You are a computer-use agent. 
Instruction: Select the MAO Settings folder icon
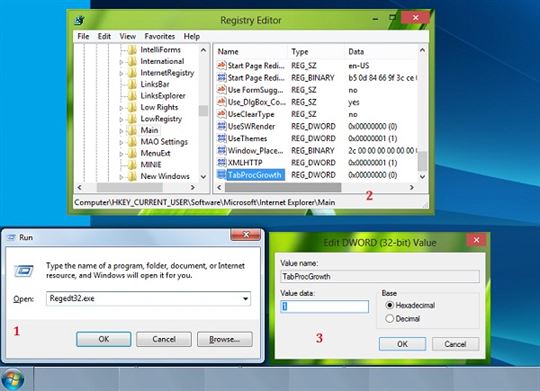pyautogui.click(x=132, y=142)
